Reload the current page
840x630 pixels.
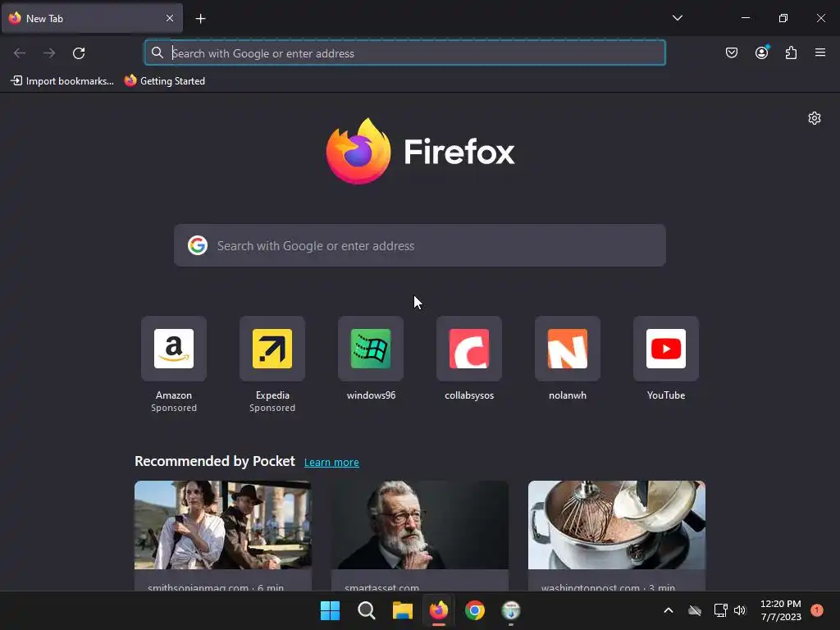79,53
